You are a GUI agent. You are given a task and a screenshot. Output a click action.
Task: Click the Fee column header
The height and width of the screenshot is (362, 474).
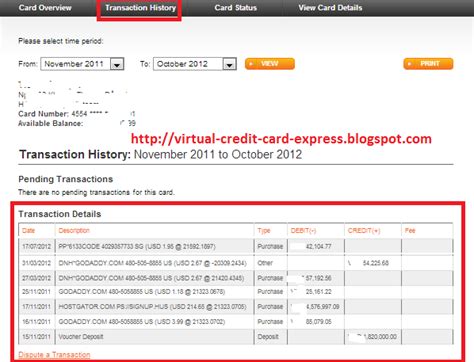pyautogui.click(x=410, y=230)
